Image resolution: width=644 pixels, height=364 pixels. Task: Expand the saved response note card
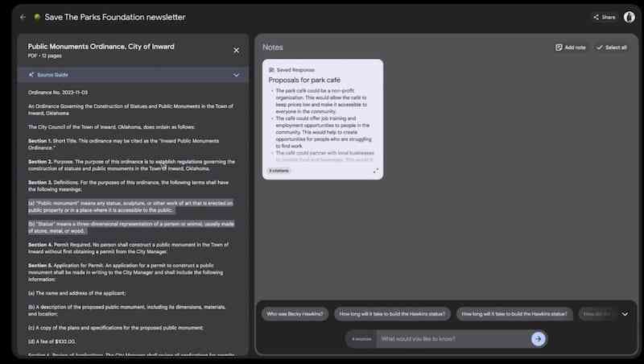[x=375, y=171]
